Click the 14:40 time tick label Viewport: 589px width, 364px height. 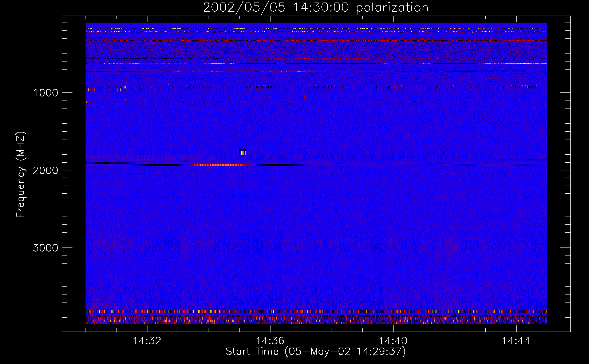point(393,341)
